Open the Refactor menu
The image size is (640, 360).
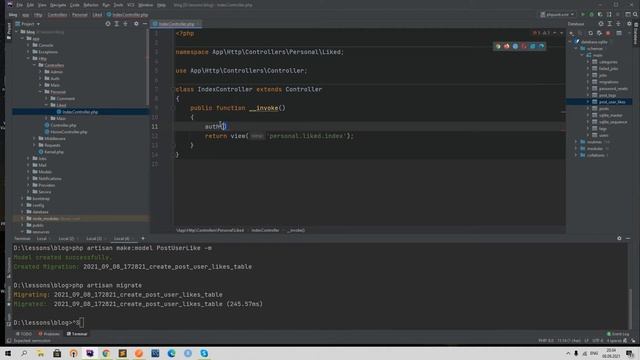[91, 5]
